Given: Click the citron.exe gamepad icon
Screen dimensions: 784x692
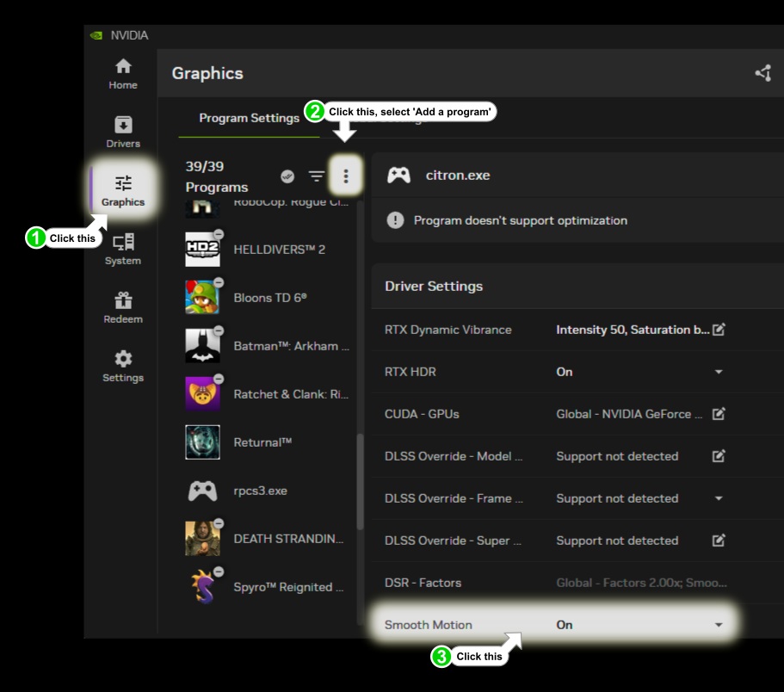Looking at the screenshot, I should click(398, 176).
